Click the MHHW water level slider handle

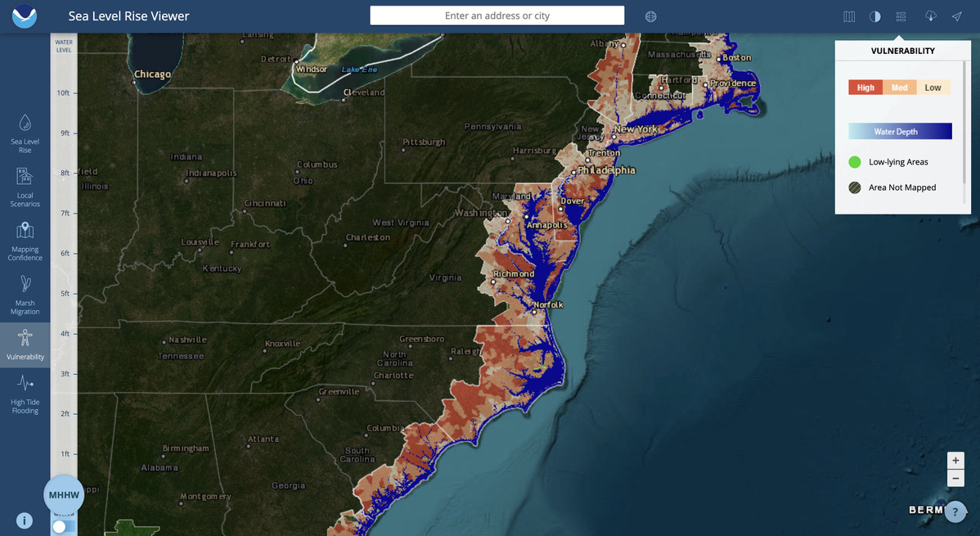click(64, 494)
